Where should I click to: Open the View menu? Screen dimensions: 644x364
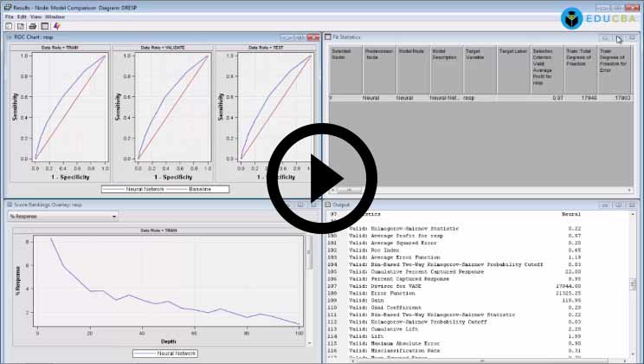[35, 16]
